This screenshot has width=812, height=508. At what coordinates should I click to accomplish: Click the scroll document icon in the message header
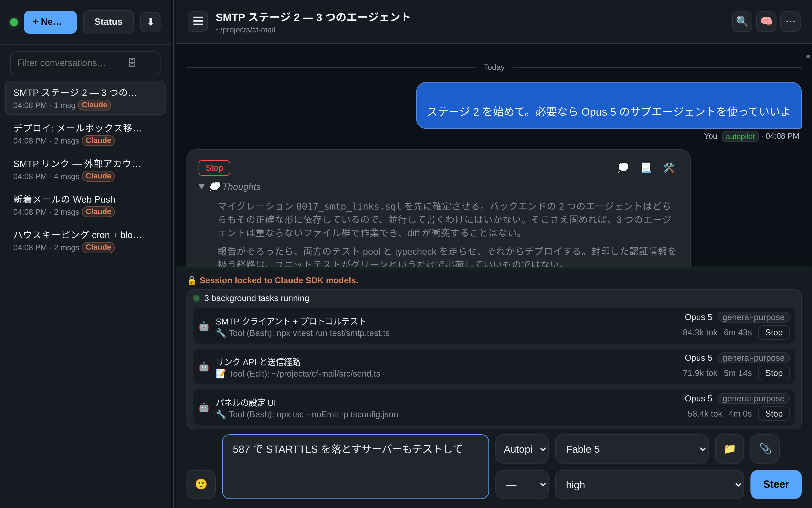(646, 167)
